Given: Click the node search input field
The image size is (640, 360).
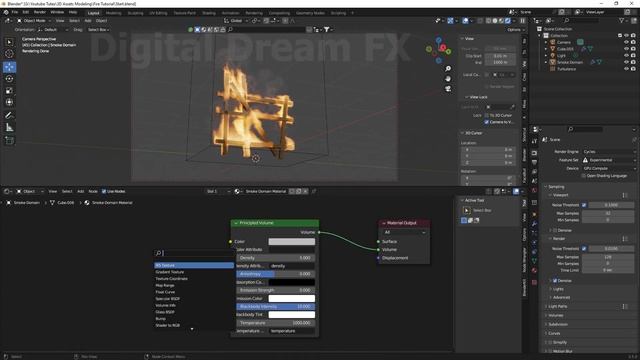Looking at the screenshot, I should pyautogui.click(x=194, y=253).
